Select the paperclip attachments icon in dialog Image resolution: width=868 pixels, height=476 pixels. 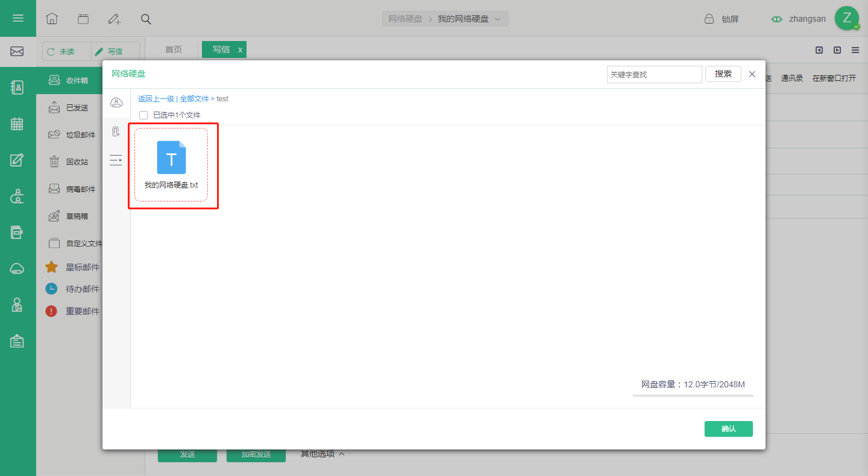[x=116, y=132]
